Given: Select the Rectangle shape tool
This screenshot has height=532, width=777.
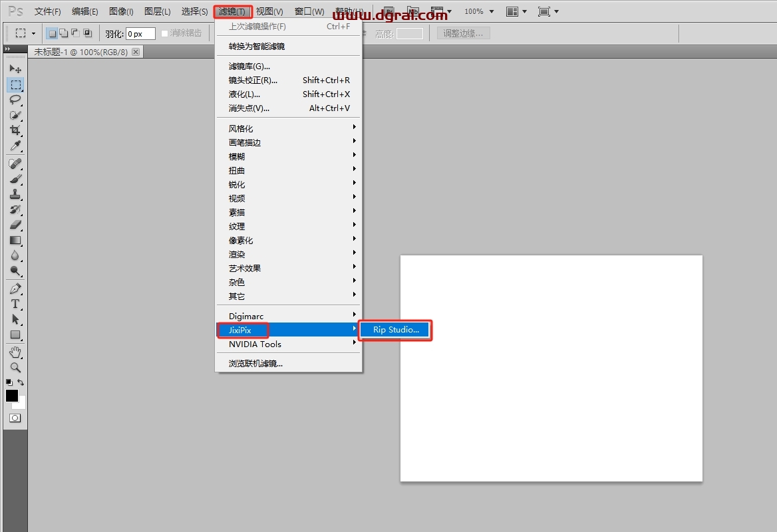Looking at the screenshot, I should pos(15,335).
